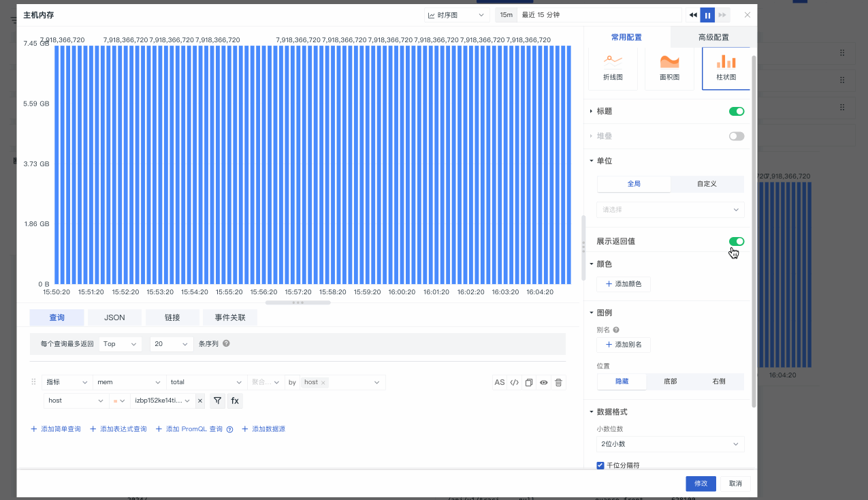This screenshot has width=868, height=500.
Task: Disable the 展示返回值 switch
Action: click(x=737, y=241)
